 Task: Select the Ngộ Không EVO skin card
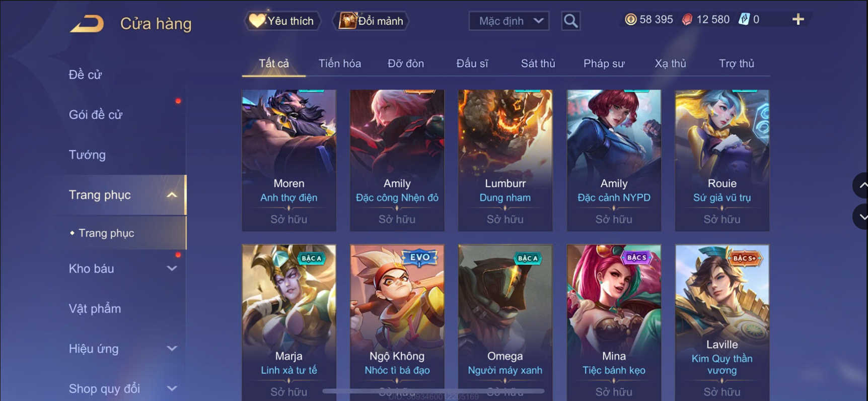[397, 322]
